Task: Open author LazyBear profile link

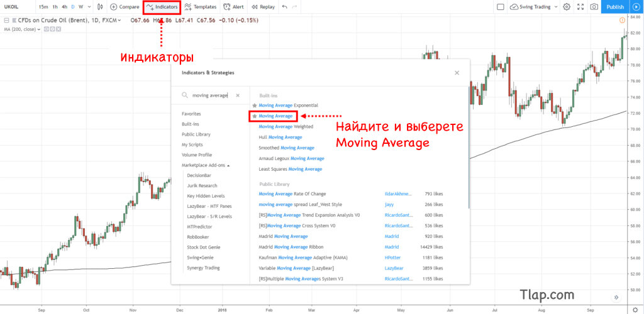Action: coord(394,268)
